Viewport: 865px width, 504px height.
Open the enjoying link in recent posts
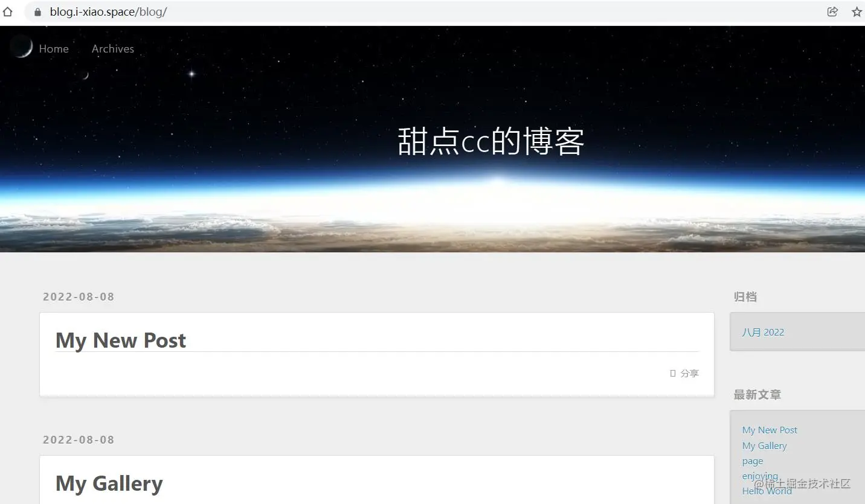760,476
